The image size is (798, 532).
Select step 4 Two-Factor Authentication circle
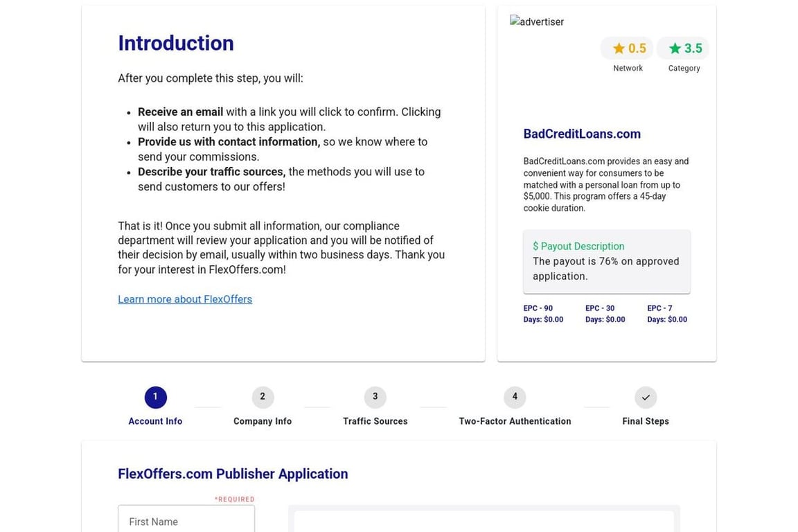pos(515,397)
